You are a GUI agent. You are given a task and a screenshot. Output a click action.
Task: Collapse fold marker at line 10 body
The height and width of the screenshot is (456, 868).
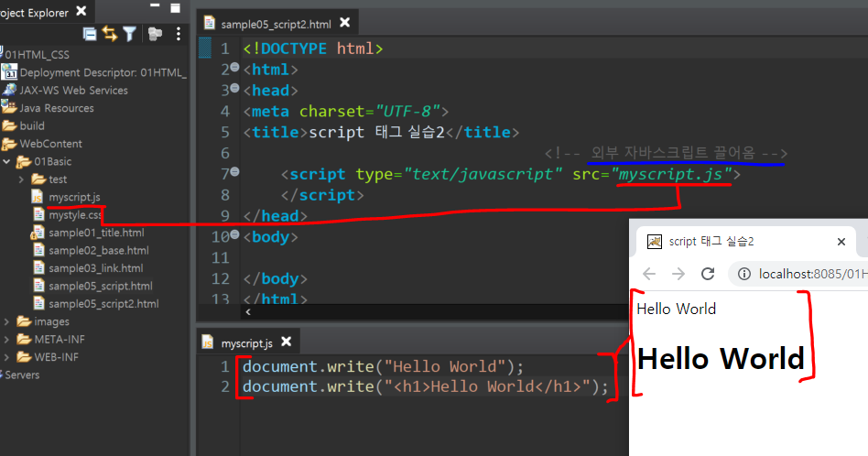(234, 234)
